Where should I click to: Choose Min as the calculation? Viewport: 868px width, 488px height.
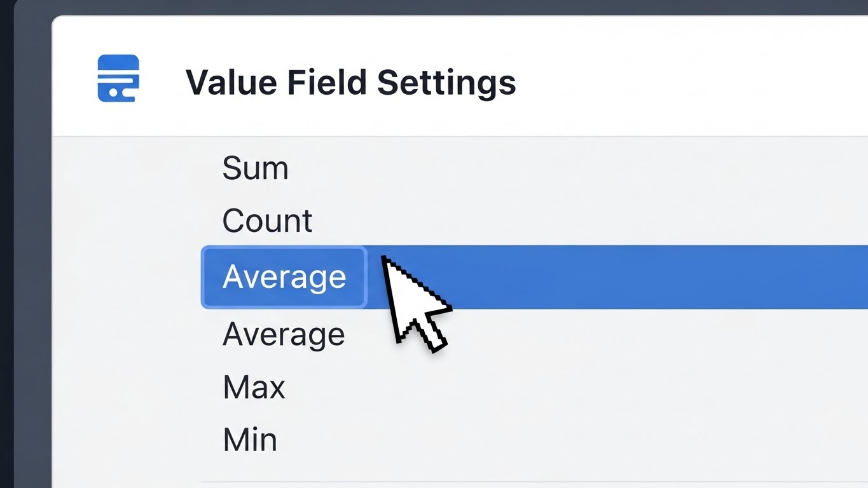tap(250, 440)
